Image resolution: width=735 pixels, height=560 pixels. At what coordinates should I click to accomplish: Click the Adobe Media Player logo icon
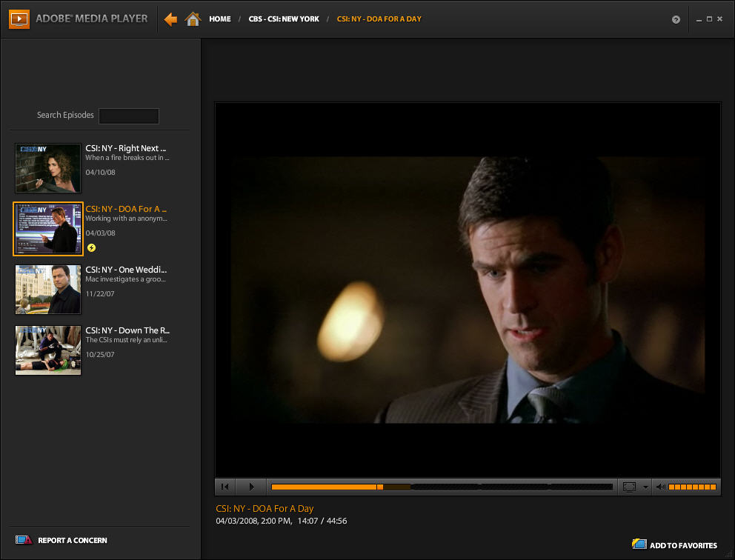(19, 19)
